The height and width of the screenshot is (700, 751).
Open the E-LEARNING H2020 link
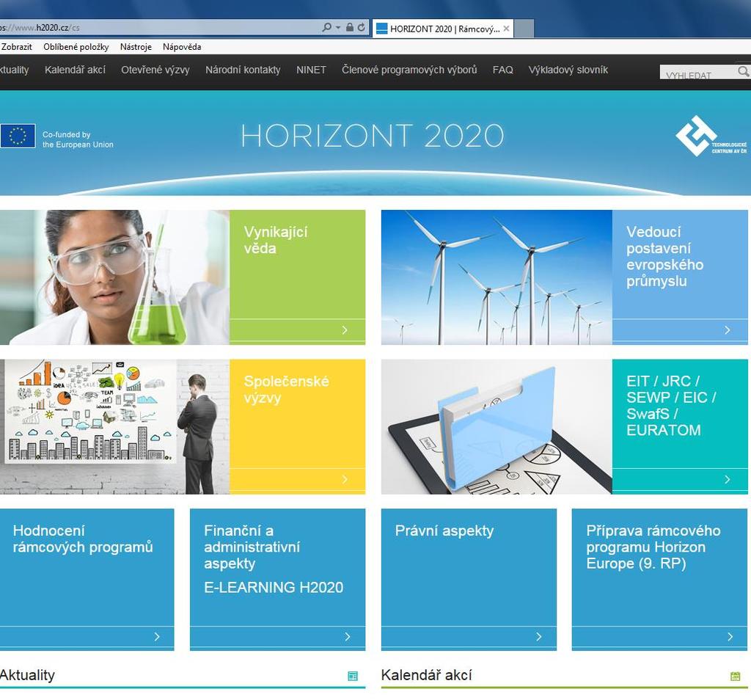(x=274, y=588)
